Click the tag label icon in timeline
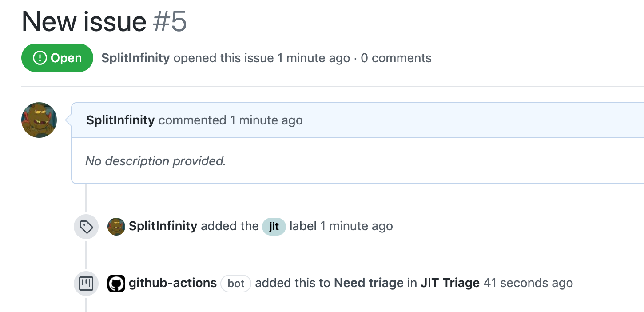This screenshot has width=644, height=312. pyautogui.click(x=86, y=227)
